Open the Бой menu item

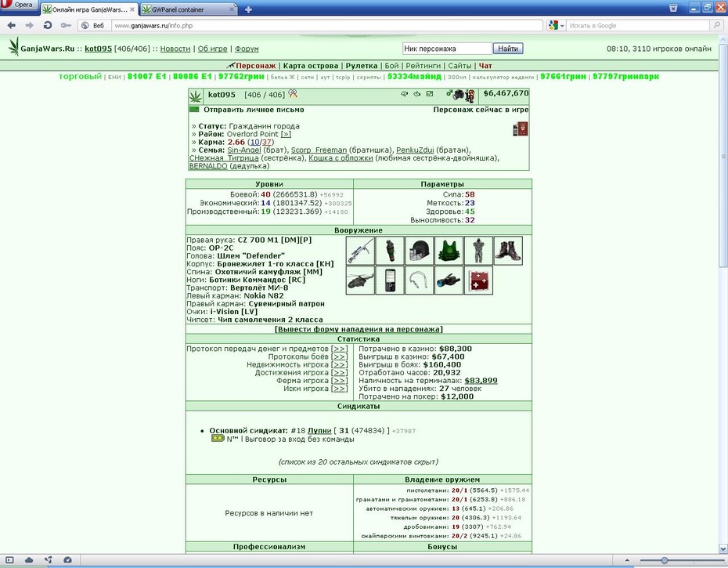coord(391,66)
